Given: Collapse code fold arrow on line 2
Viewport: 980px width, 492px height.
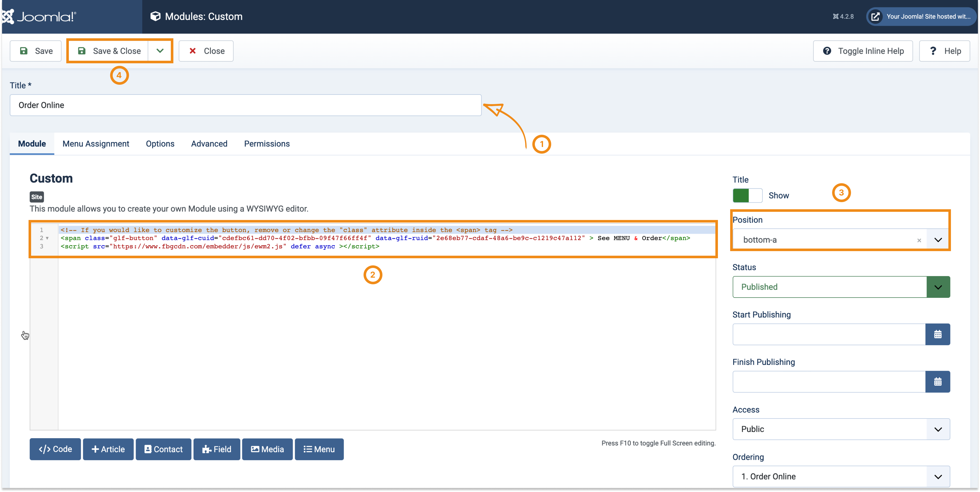Looking at the screenshot, I should (47, 238).
